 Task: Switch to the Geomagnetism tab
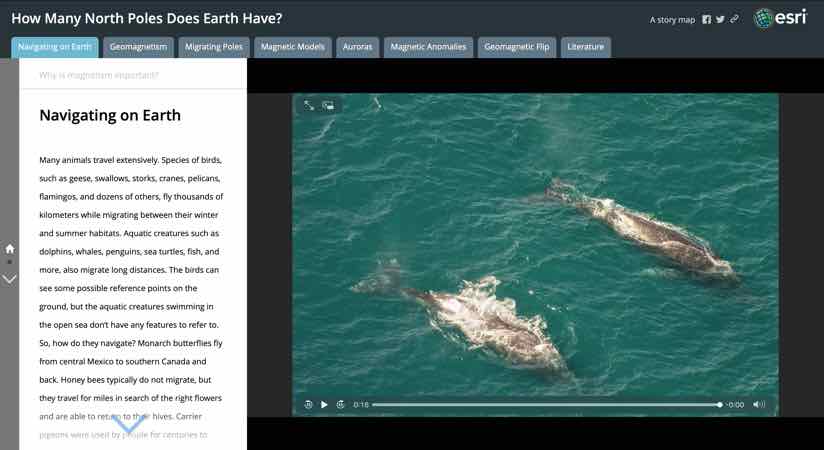[138, 47]
